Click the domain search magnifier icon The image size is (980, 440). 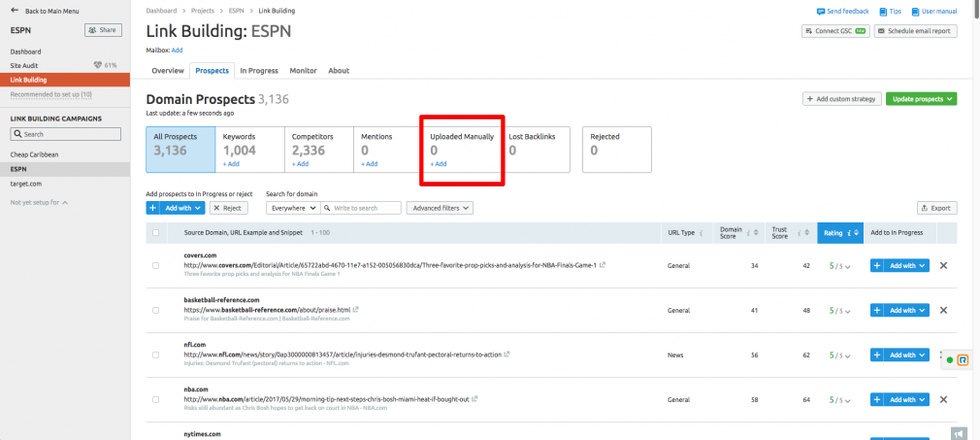coord(328,208)
